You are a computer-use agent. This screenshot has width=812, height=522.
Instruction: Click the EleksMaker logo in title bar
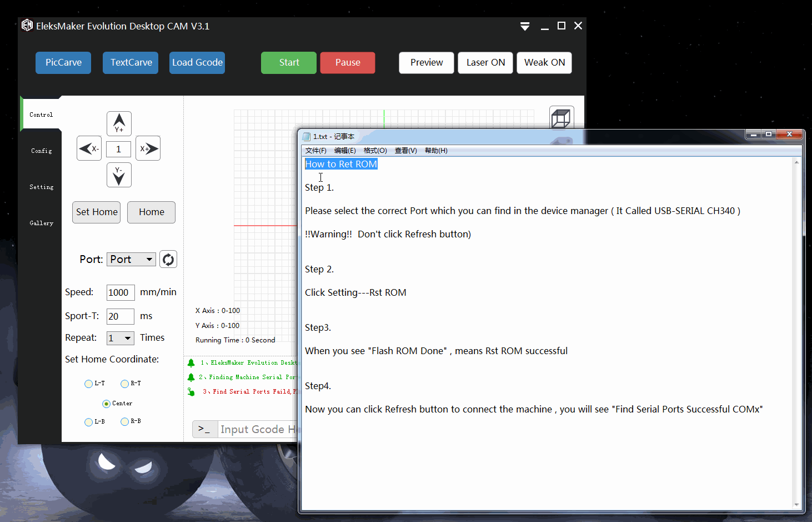27,26
